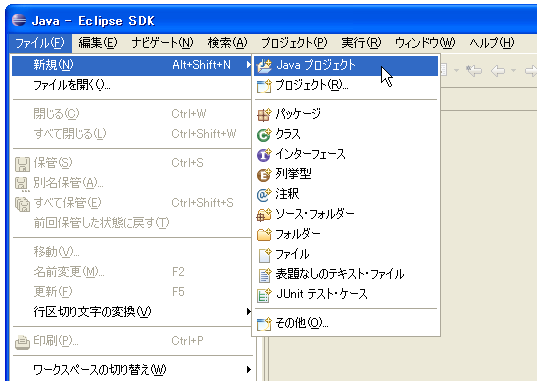Create a new ソース・フォルダー

pos(346,214)
